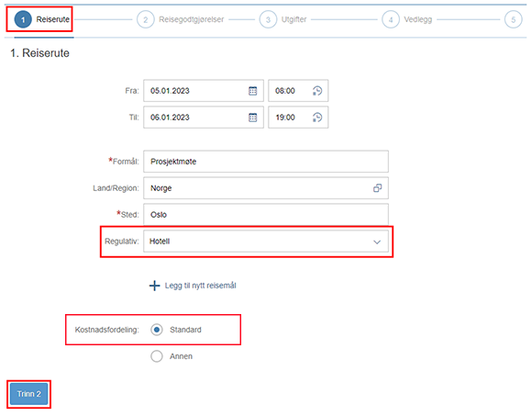Image resolution: width=532 pixels, height=416 pixels.
Task: Click the Sted input with Oslo
Action: pos(266,215)
